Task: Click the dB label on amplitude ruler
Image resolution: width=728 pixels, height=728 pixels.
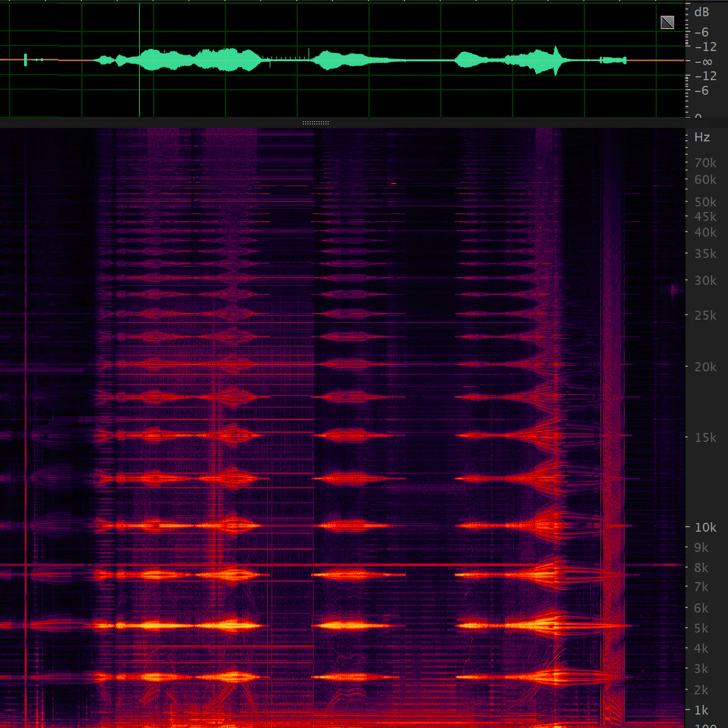Action: coord(702,12)
